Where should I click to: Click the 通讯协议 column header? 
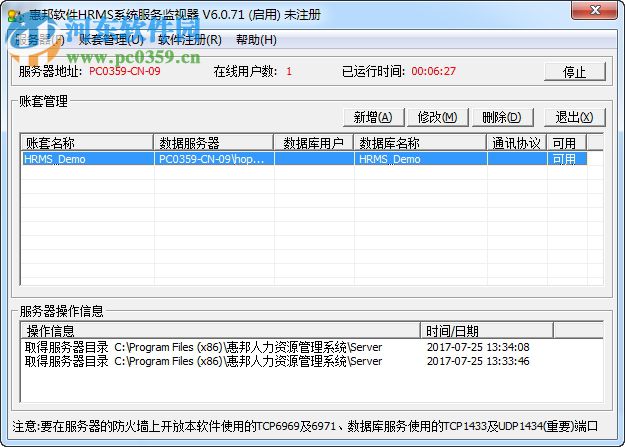tap(517, 142)
